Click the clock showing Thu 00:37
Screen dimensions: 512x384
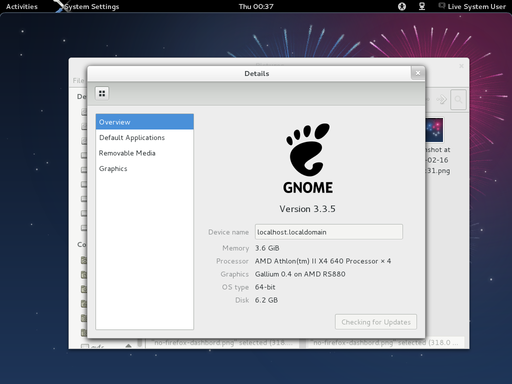256,6
